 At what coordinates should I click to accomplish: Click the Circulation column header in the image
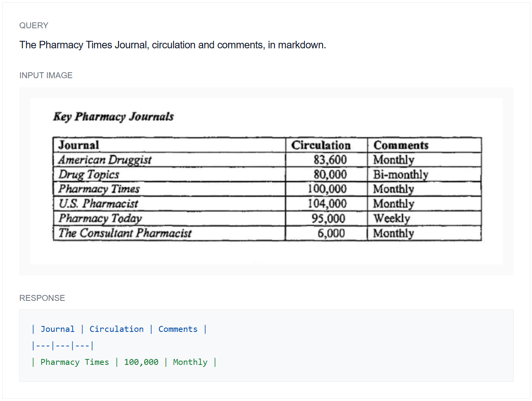[321, 145]
